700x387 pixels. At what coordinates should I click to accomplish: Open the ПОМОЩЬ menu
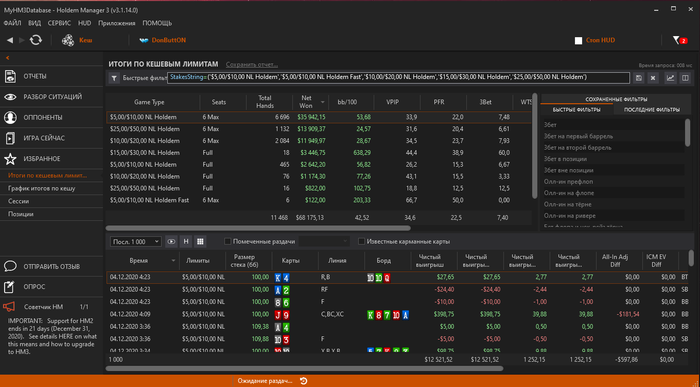[157, 23]
